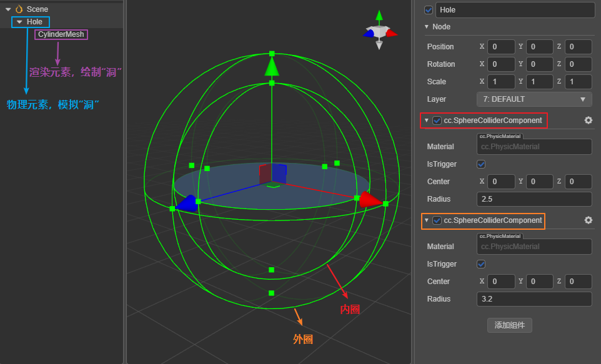Click Center Y field of the Radius 3.2 collider
This screenshot has width=601, height=364.
tap(540, 282)
